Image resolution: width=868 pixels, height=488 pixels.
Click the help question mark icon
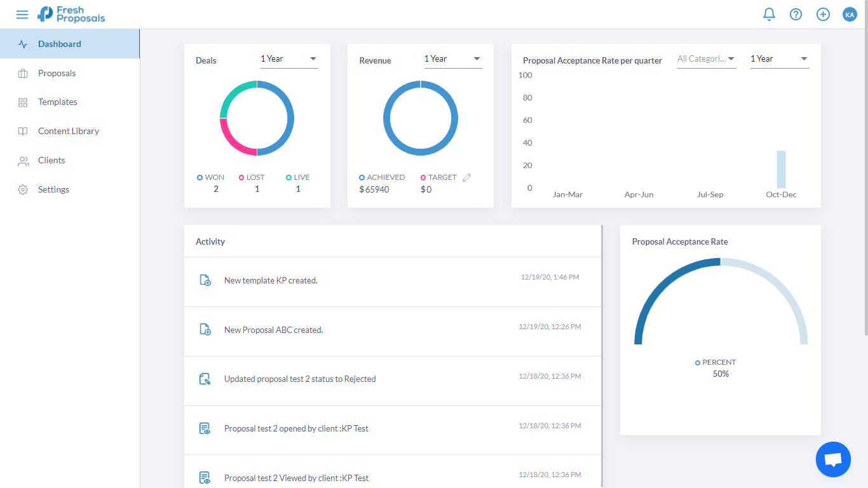[x=796, y=14]
